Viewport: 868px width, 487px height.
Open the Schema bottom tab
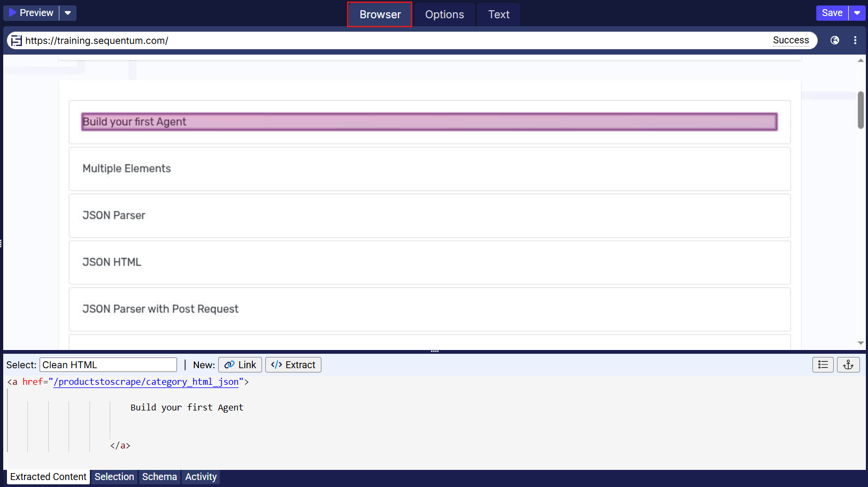pos(159,476)
